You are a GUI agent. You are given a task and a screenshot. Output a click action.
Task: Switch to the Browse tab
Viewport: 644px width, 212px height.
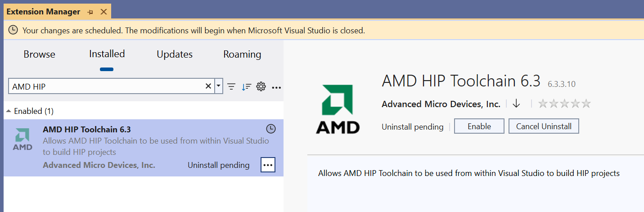39,54
